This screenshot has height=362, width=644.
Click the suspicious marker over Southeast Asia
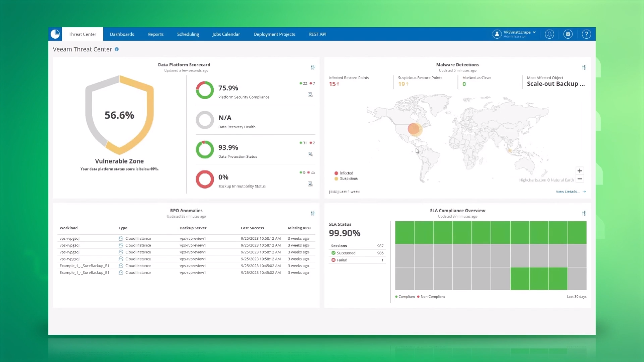[509, 150]
